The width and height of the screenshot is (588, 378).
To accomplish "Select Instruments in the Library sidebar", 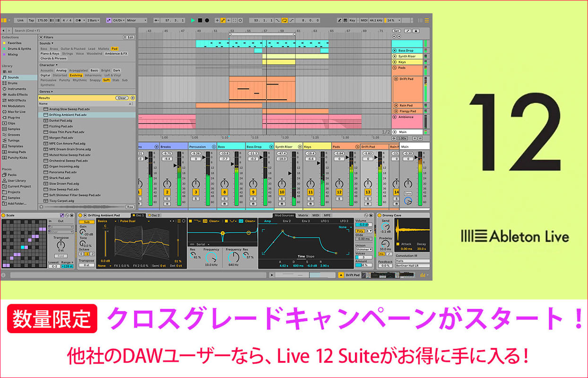I will (x=17, y=89).
